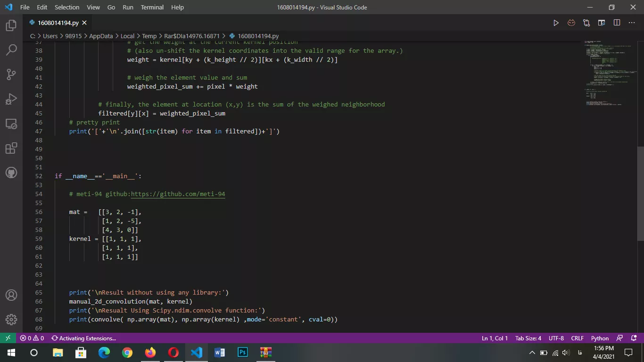The height and width of the screenshot is (362, 644).
Task: Expand the Local breadcrumb segment
Action: [x=127, y=36]
